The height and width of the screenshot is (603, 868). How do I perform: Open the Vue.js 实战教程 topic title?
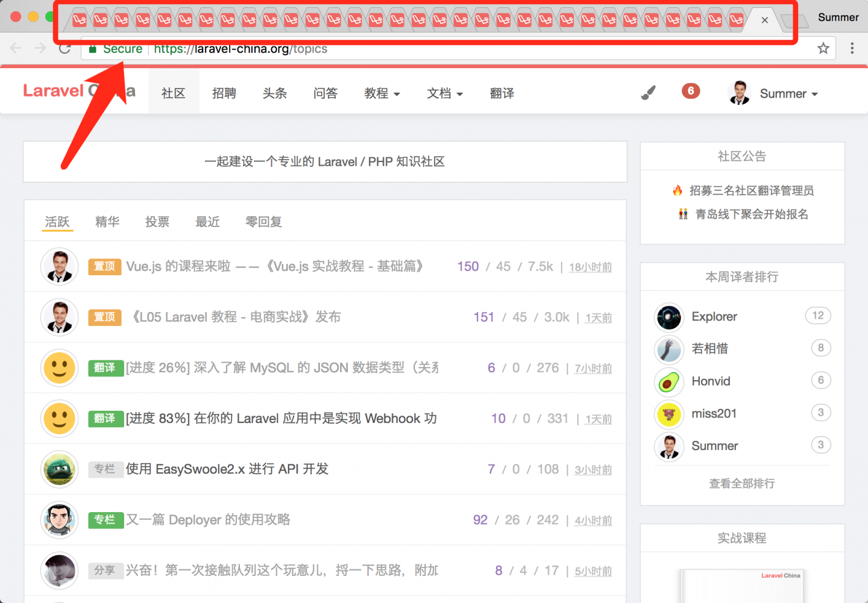point(275,266)
